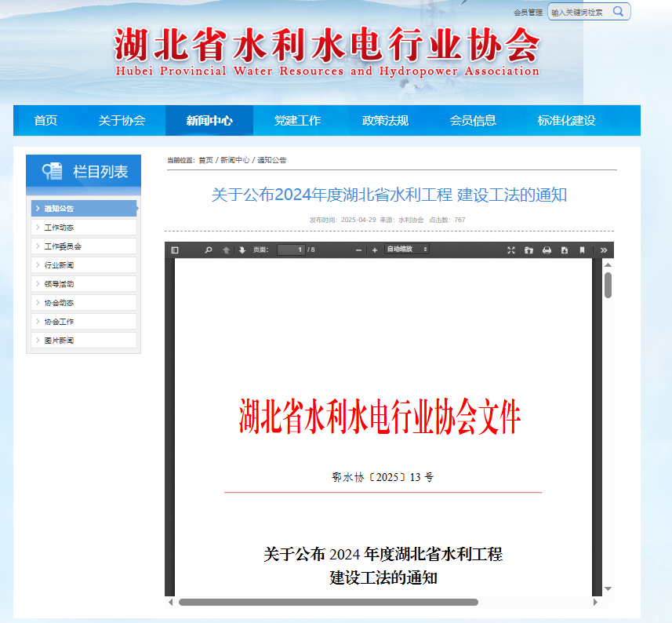Expand more tools with the double-chevron
Viewport: 672px width, 623px height.
coord(605,250)
